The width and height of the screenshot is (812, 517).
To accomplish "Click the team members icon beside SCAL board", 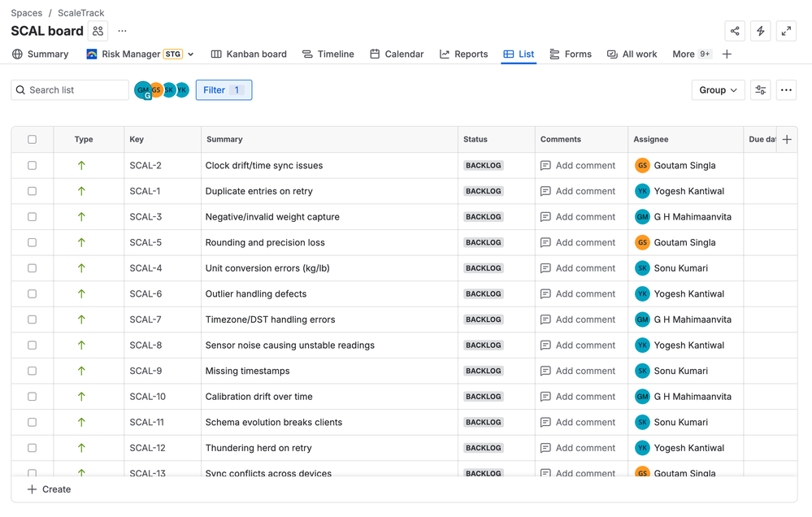I will (98, 31).
